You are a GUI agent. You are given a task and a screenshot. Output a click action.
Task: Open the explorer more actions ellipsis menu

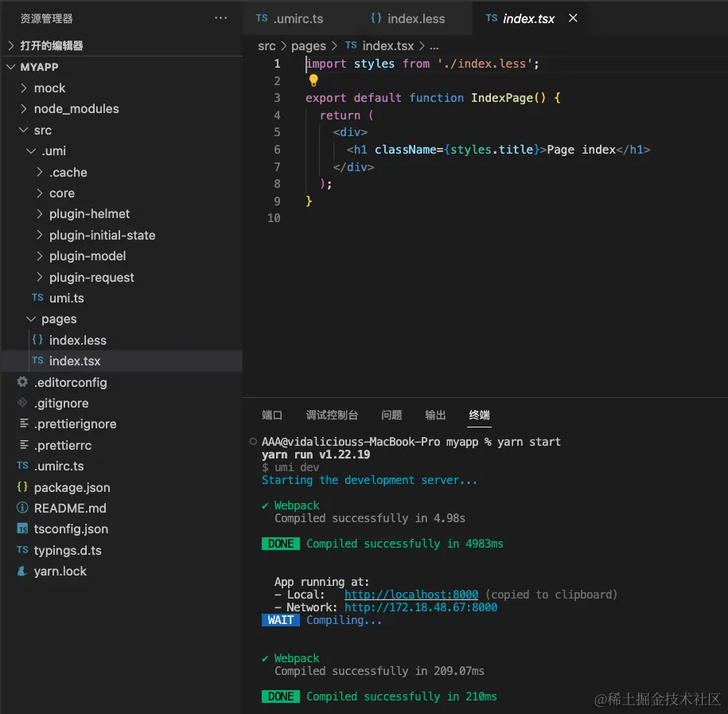pyautogui.click(x=220, y=18)
